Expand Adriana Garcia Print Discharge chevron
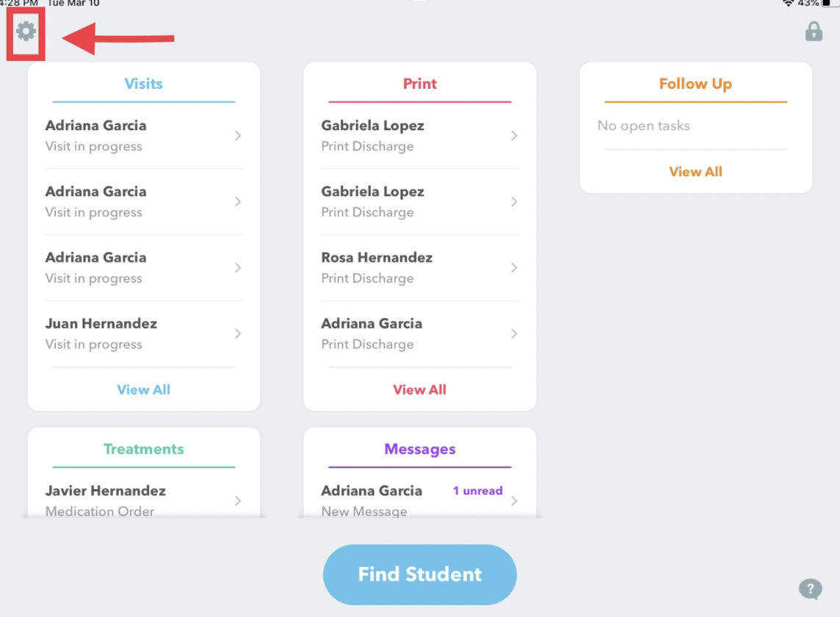This screenshot has width=840, height=617. 514,333
